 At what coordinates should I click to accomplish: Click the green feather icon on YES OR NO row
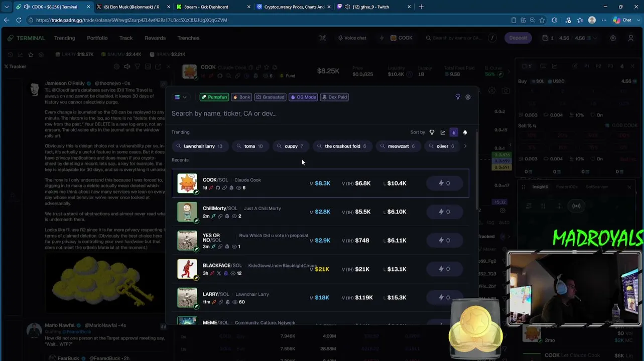213,247
